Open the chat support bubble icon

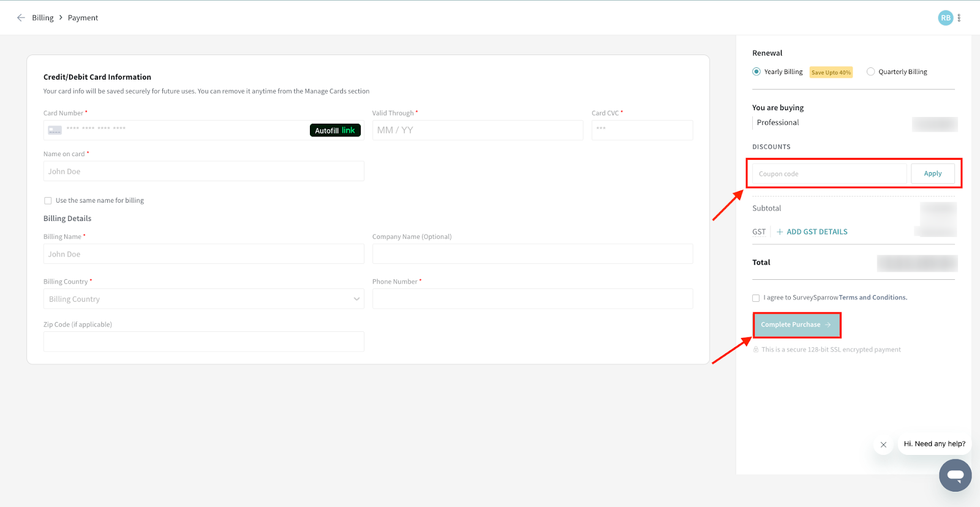pyautogui.click(x=955, y=475)
